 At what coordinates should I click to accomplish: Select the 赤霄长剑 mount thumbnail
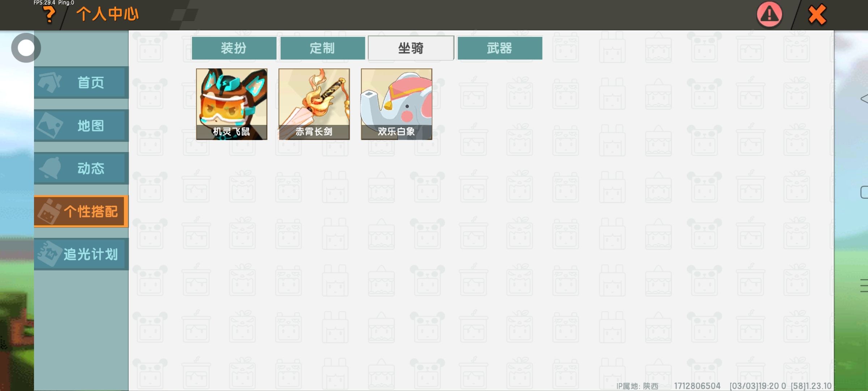[x=314, y=104]
